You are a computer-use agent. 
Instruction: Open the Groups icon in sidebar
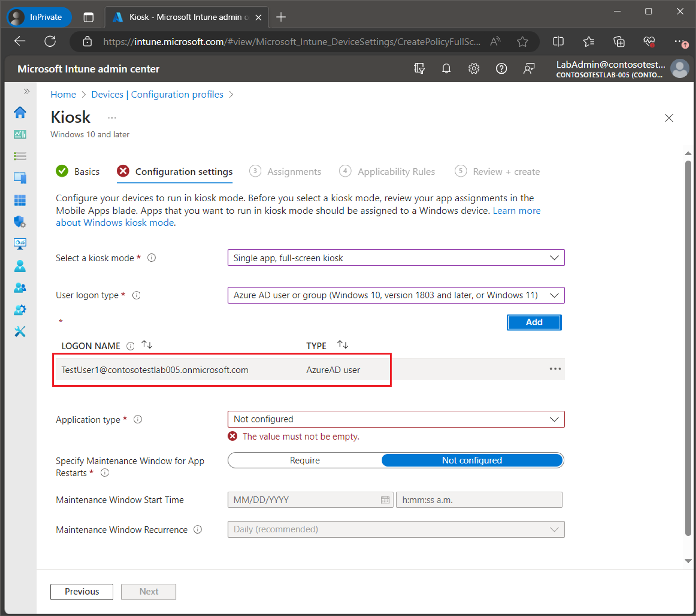click(20, 288)
